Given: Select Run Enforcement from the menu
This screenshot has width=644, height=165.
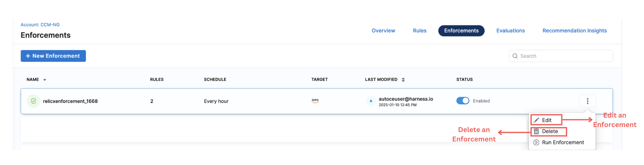Looking at the screenshot, I should [x=563, y=142].
